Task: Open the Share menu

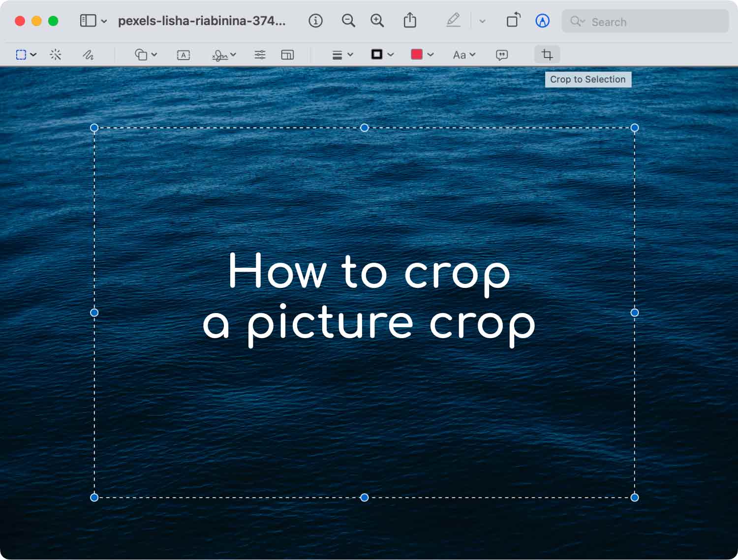Action: (x=410, y=21)
